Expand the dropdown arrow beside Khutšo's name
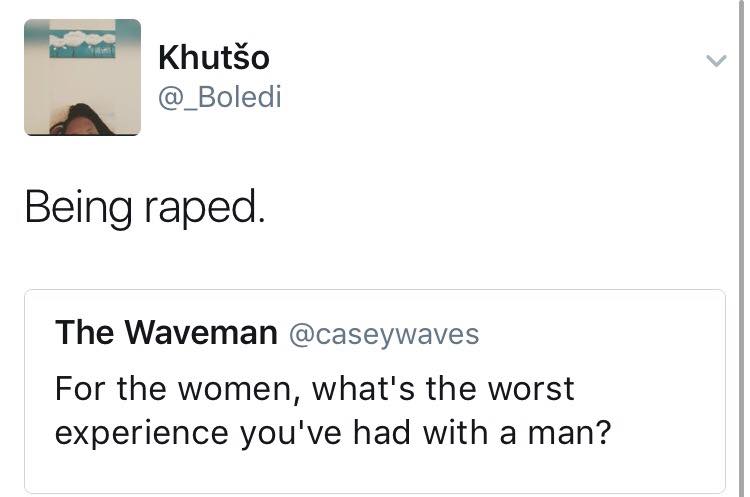 (x=716, y=61)
